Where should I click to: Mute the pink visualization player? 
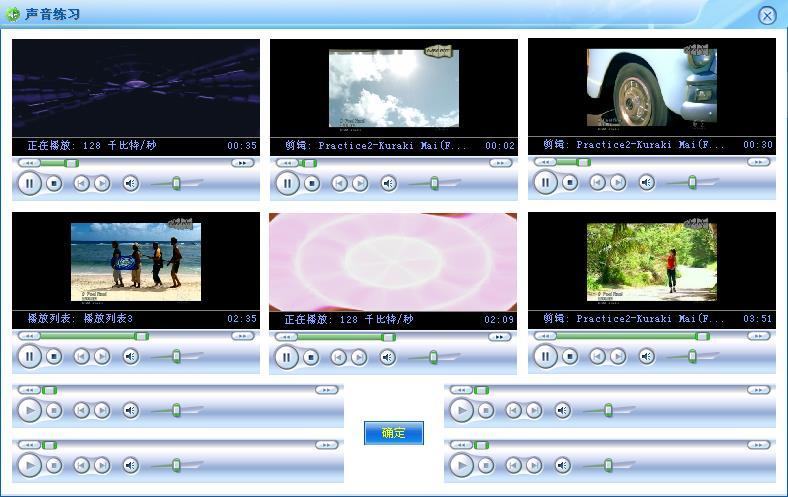389,357
